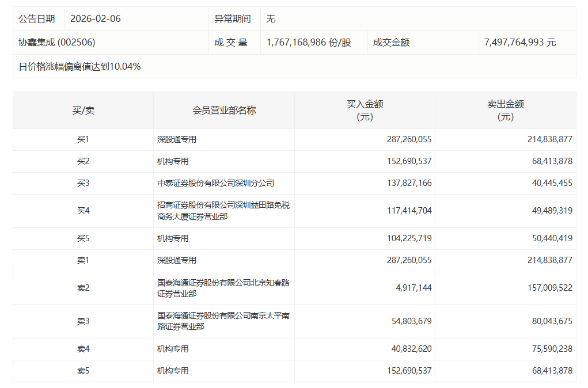Open 机构专用 in the 买2 row
588x388 pixels.
pyautogui.click(x=173, y=161)
